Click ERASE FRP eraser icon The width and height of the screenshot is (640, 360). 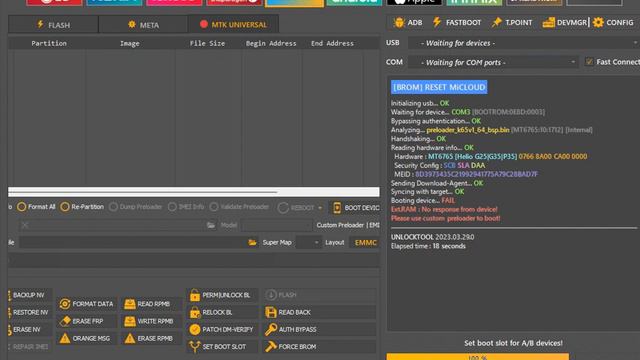tap(64, 321)
